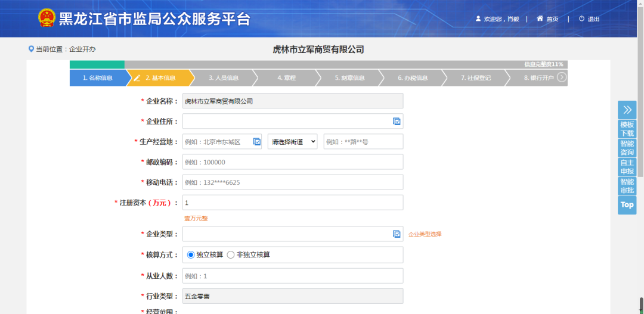The height and width of the screenshot is (314, 644).
Task: Click the company title 虎林市立军商贸有限公司
Action: click(x=318, y=49)
